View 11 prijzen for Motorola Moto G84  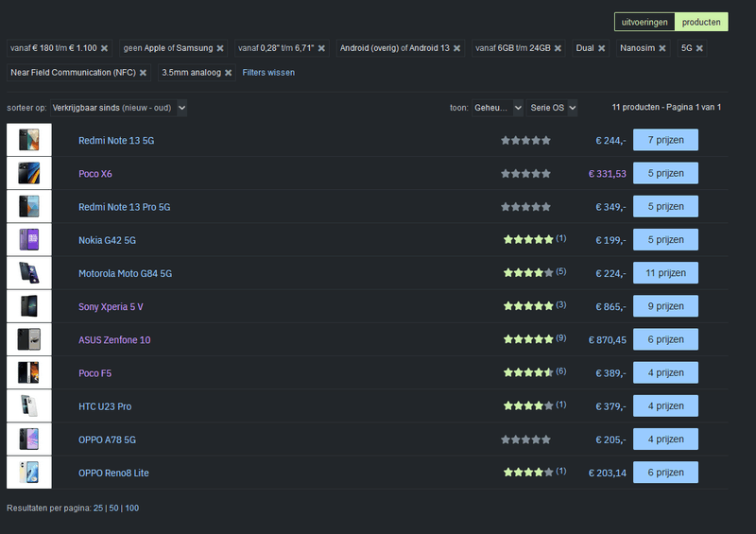pos(665,273)
